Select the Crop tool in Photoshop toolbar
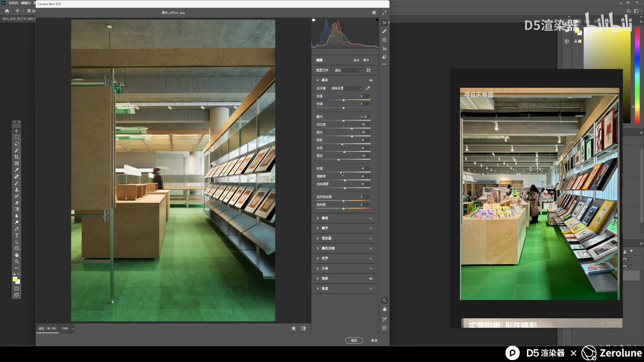The height and width of the screenshot is (362, 644). point(17,157)
